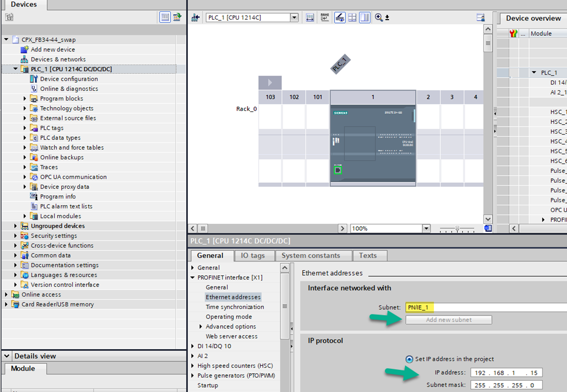Toggle the split column view icon in device toolbar
The width and height of the screenshot is (567, 392).
pos(364,17)
